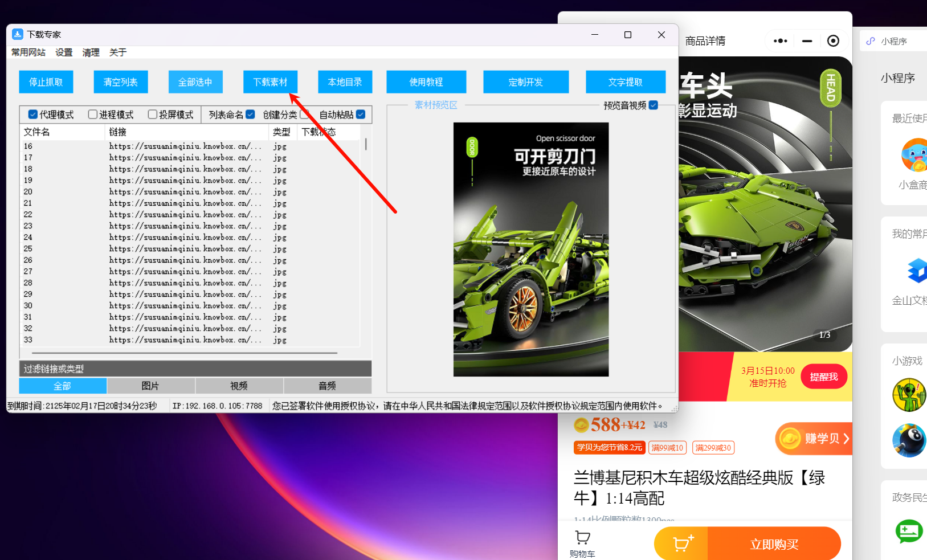
Task: Select the 视频 filter tab
Action: [x=239, y=386]
